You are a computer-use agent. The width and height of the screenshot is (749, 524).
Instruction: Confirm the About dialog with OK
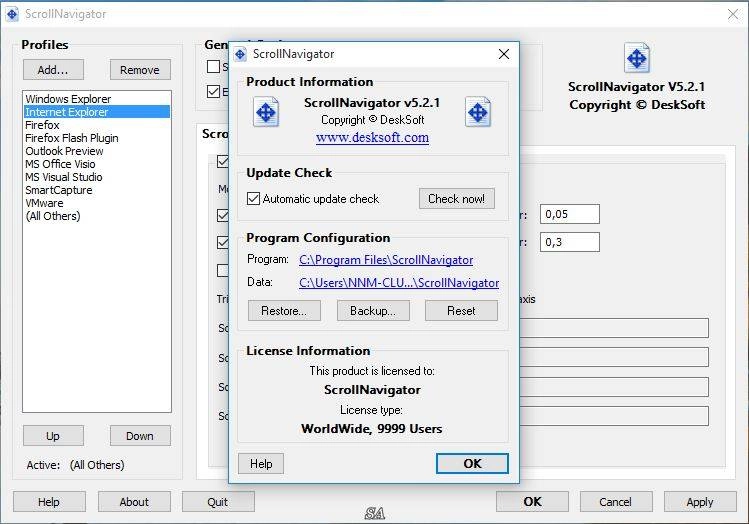(x=472, y=464)
